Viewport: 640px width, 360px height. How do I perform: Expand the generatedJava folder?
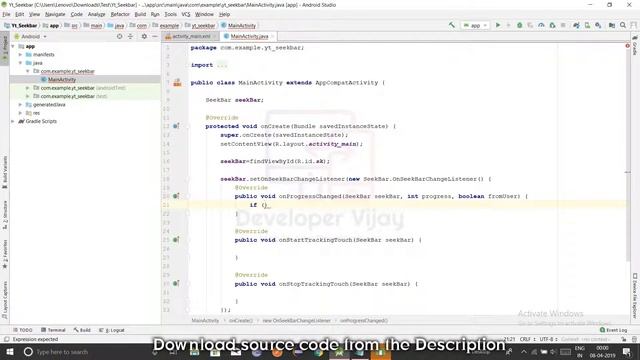[x=20, y=104]
